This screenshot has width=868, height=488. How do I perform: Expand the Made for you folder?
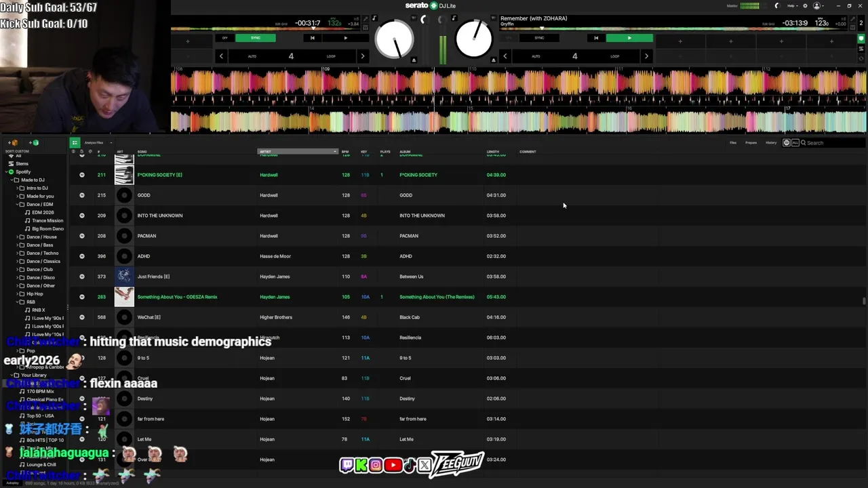(x=18, y=196)
